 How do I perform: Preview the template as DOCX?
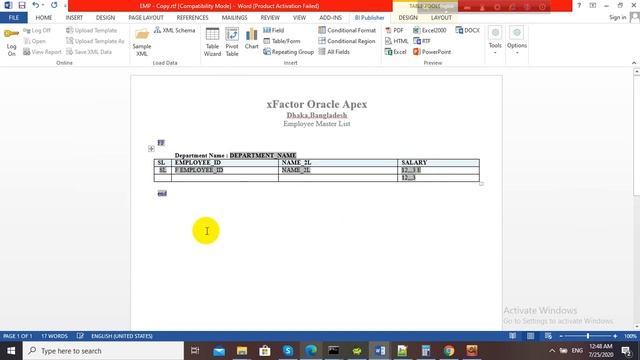(467, 30)
